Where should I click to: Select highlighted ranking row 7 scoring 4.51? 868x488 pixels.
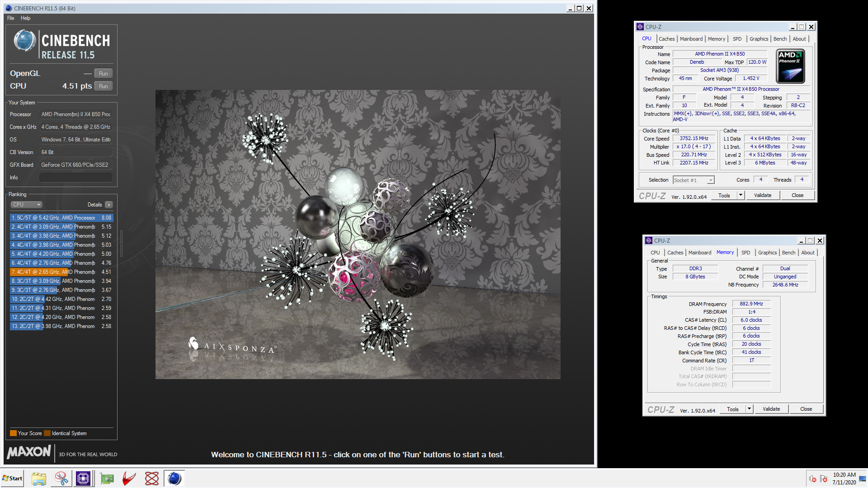61,272
